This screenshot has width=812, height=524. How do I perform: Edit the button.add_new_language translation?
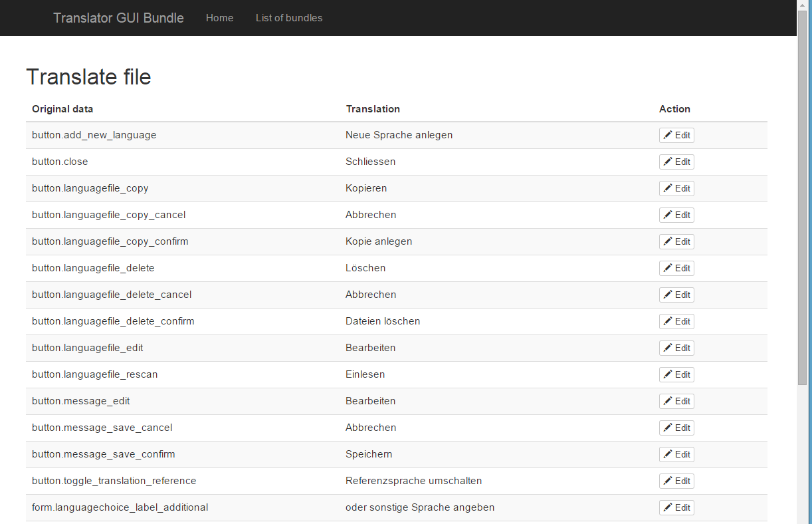676,135
